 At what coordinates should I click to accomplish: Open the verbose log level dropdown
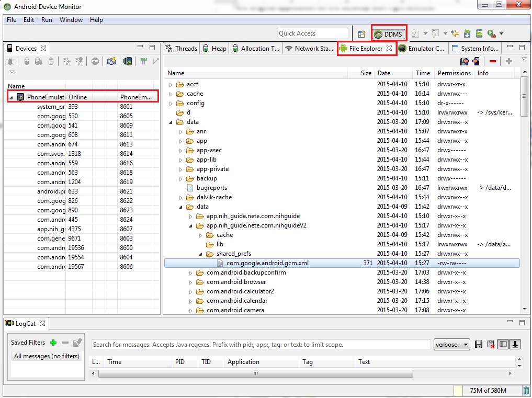[x=451, y=345]
